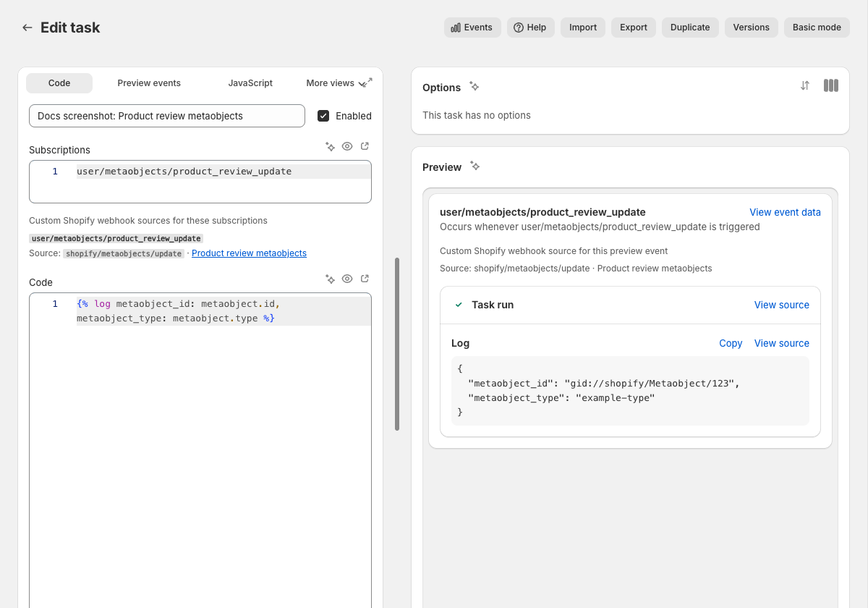
Task: Switch to the Preview events tab
Action: [x=149, y=83]
